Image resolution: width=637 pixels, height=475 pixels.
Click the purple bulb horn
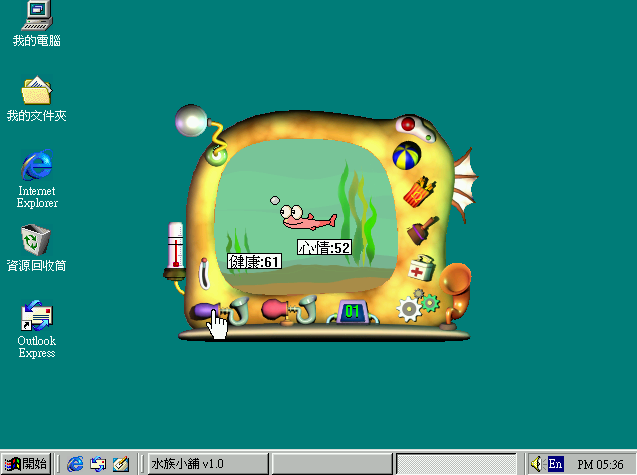220,311
